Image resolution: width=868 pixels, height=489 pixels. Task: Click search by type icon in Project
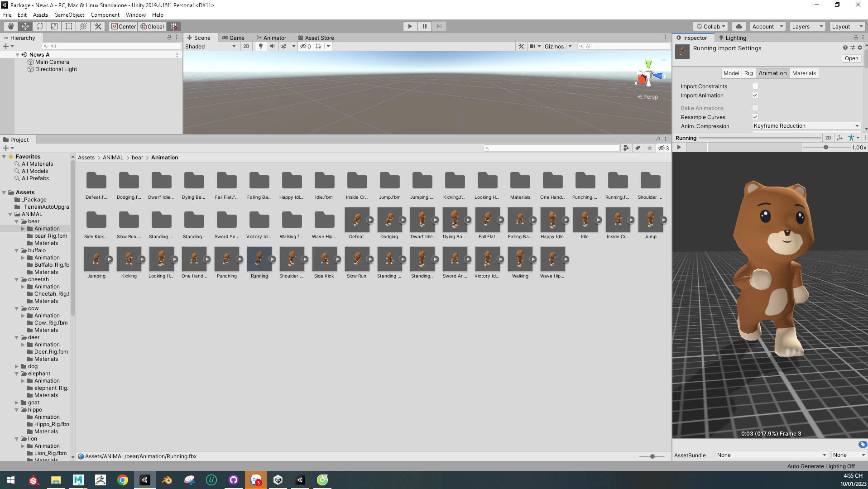click(626, 148)
